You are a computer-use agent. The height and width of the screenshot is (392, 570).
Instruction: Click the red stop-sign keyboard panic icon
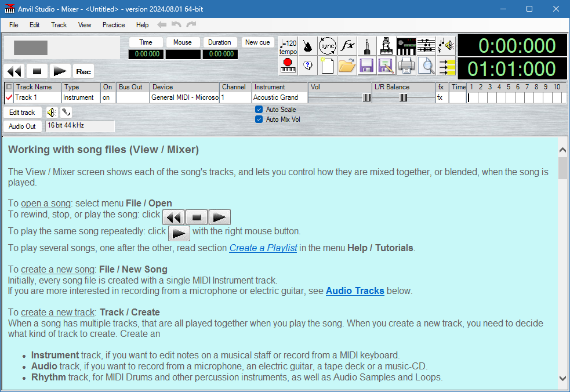[x=288, y=66]
